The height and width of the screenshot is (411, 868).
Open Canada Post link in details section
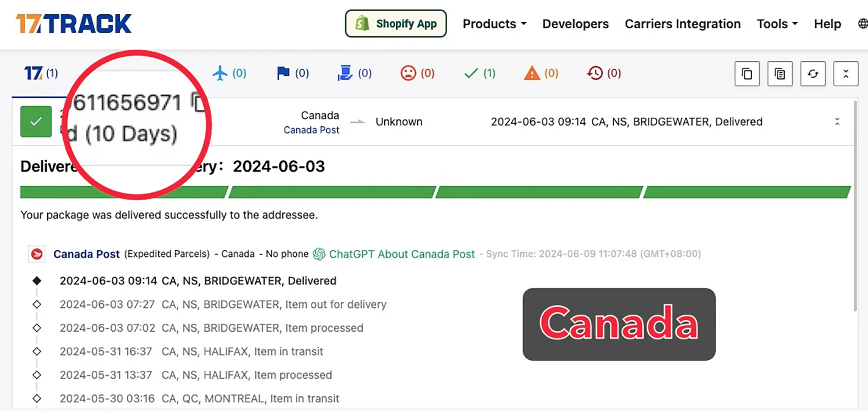(x=86, y=254)
